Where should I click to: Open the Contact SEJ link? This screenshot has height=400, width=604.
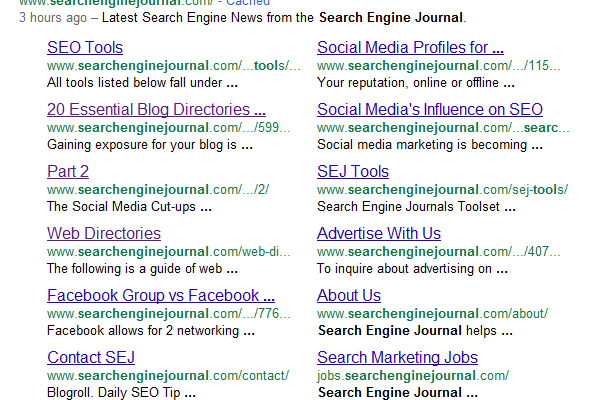91,358
